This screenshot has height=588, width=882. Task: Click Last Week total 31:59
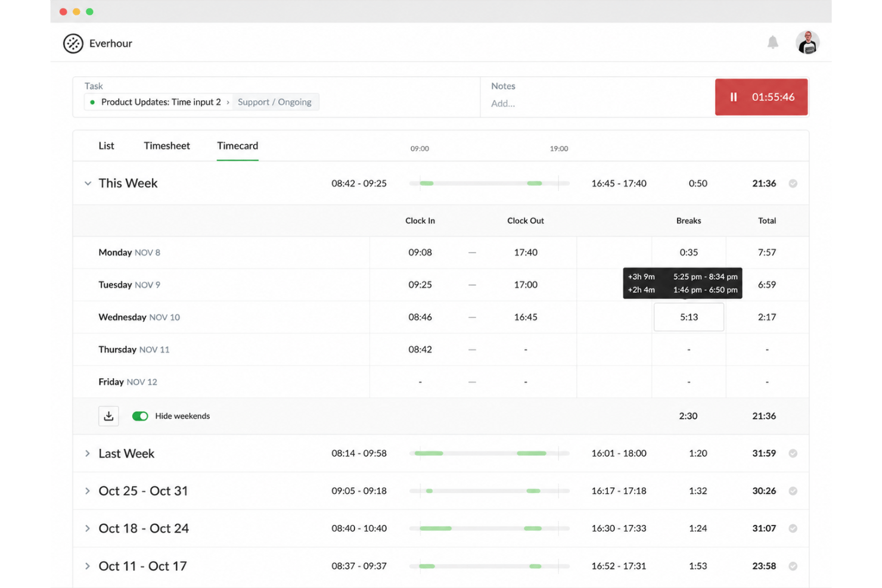[764, 453]
